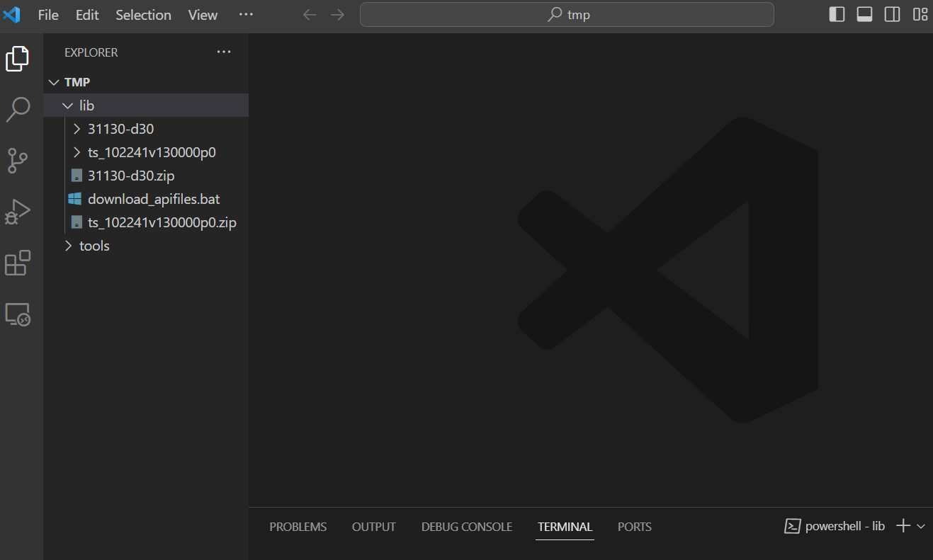Go back using the left arrow

click(310, 15)
